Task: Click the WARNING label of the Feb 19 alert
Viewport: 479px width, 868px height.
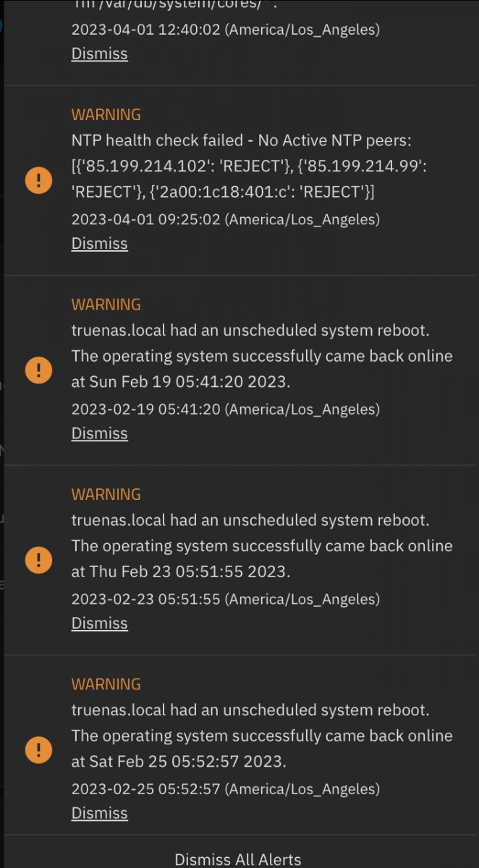Action: click(106, 305)
